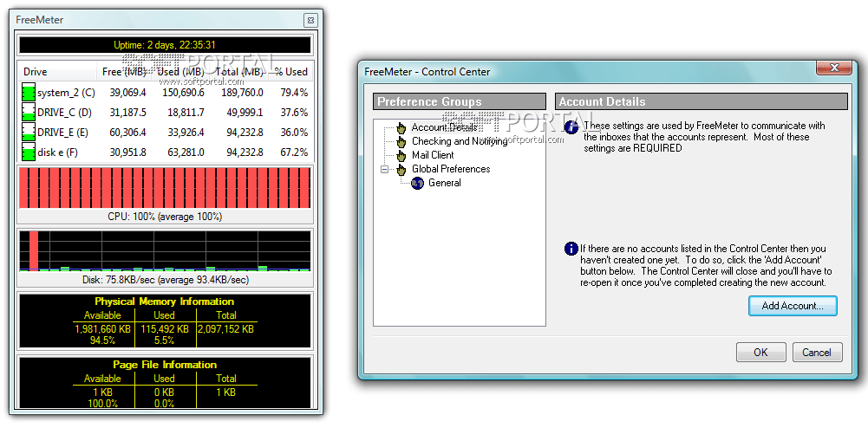This screenshot has height=428, width=868.
Task: Select Checking and Notifying preference group
Action: coord(460,141)
